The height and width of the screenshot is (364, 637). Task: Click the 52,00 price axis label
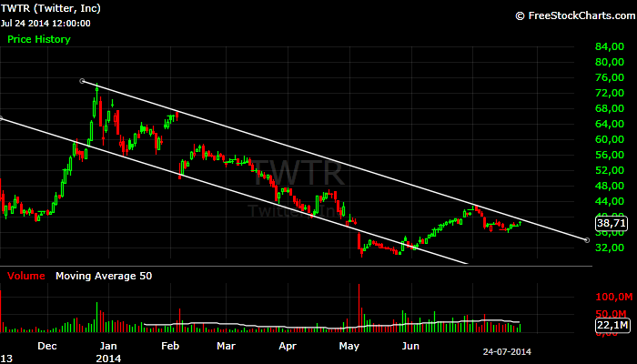pos(610,170)
